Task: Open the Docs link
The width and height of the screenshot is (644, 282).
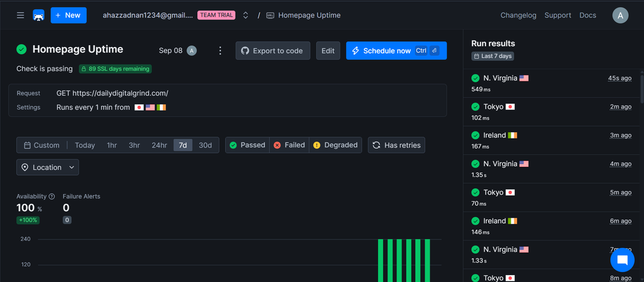Action: pyautogui.click(x=588, y=15)
